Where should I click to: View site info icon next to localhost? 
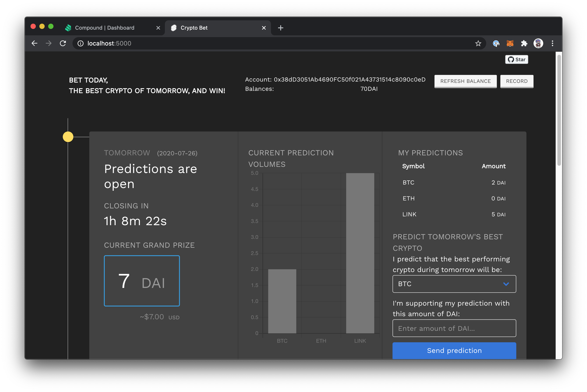tap(80, 44)
